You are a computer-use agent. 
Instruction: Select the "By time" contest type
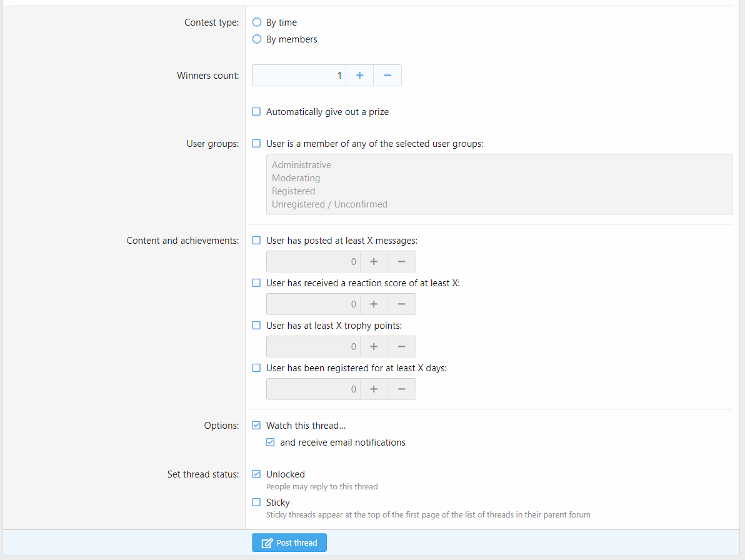(x=257, y=22)
